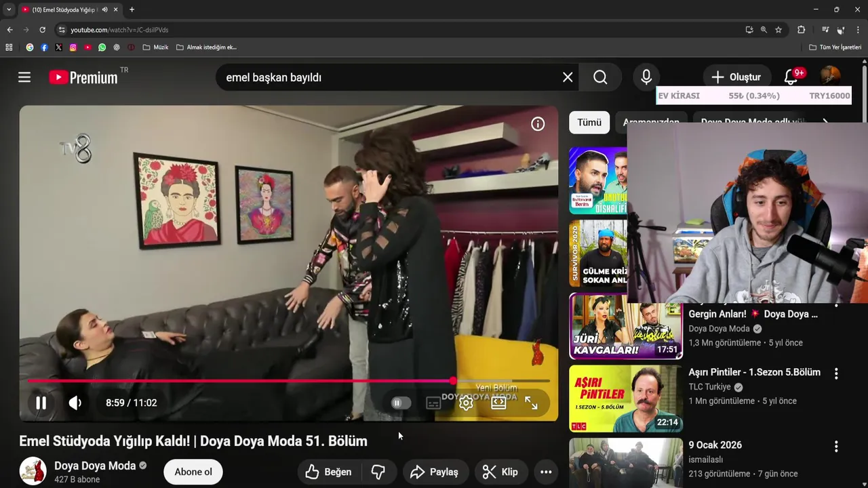Toggle subtitles in the player
868x488 pixels.
coord(433,403)
